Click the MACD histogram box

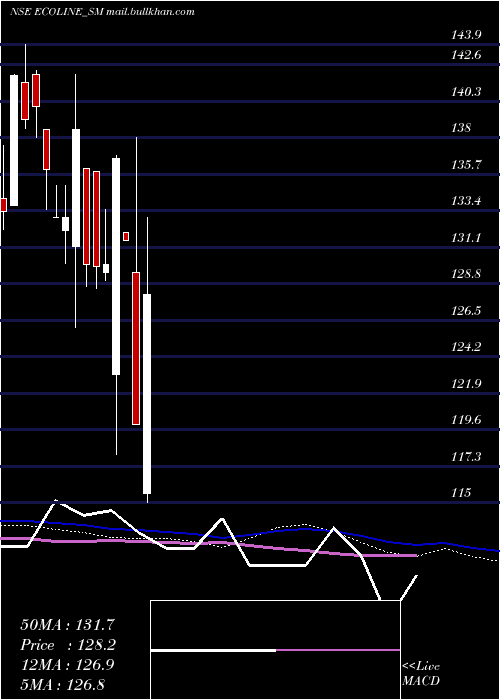click(275, 650)
